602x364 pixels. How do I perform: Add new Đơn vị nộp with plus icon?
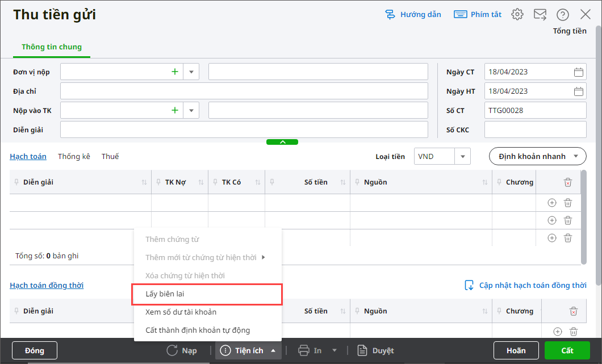175,72
